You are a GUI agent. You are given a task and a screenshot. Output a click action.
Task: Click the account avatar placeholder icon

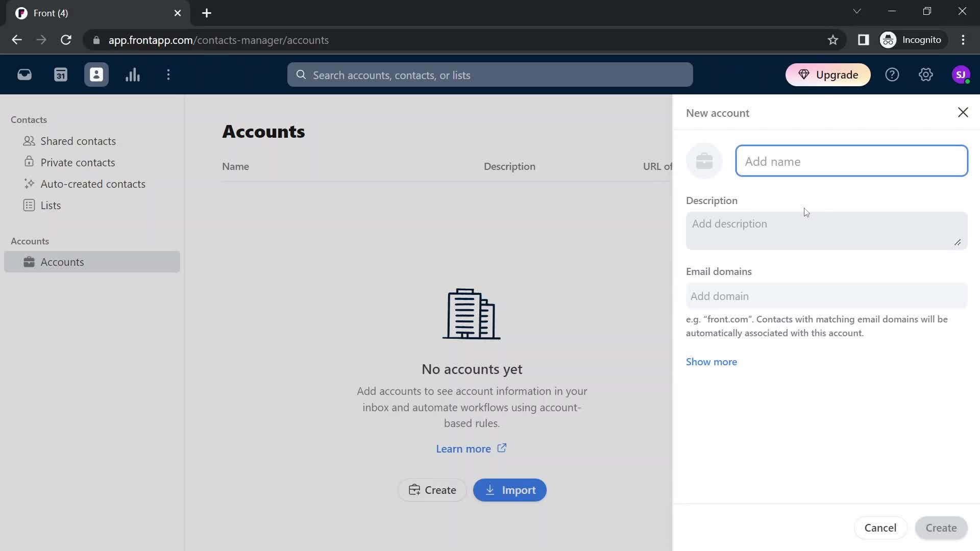click(705, 160)
